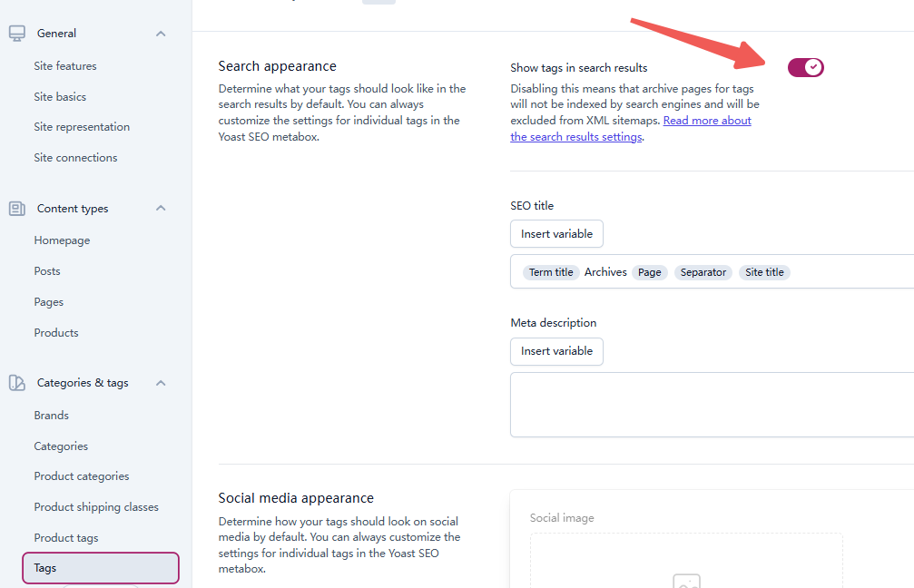Viewport: 914px width, 588px height.
Task: Open Insert variable for SEO title
Action: pyautogui.click(x=556, y=233)
